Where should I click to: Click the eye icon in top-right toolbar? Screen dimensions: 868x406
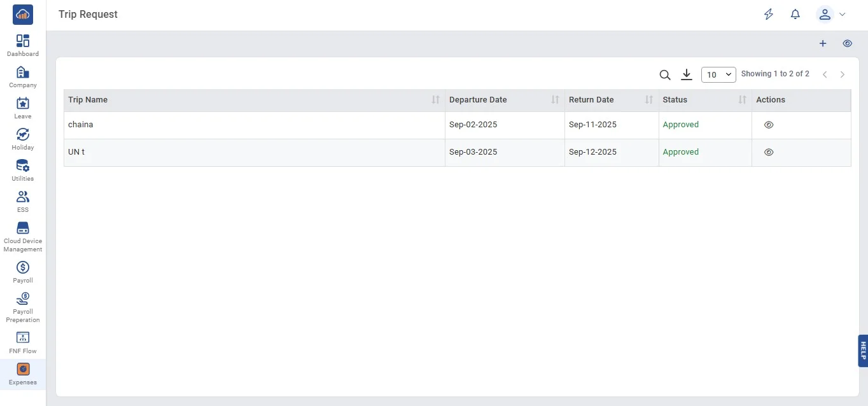[847, 43]
